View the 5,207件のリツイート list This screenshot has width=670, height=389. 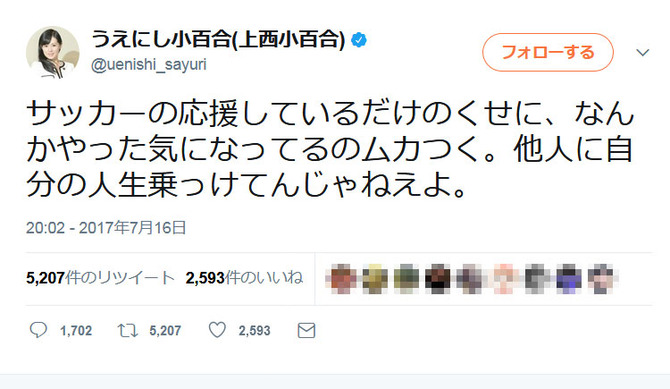click(100, 278)
